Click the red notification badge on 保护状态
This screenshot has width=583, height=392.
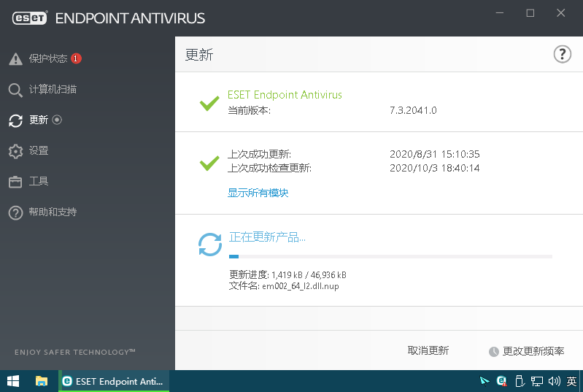[x=76, y=58]
